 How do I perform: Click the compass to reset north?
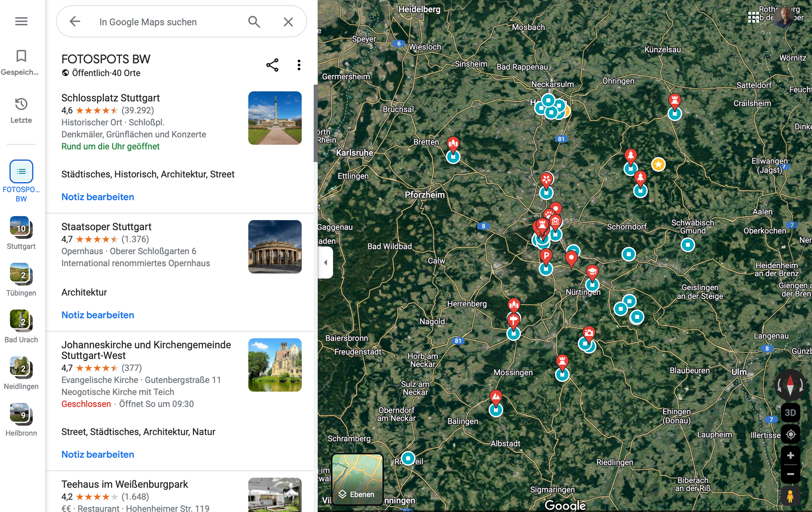(790, 385)
